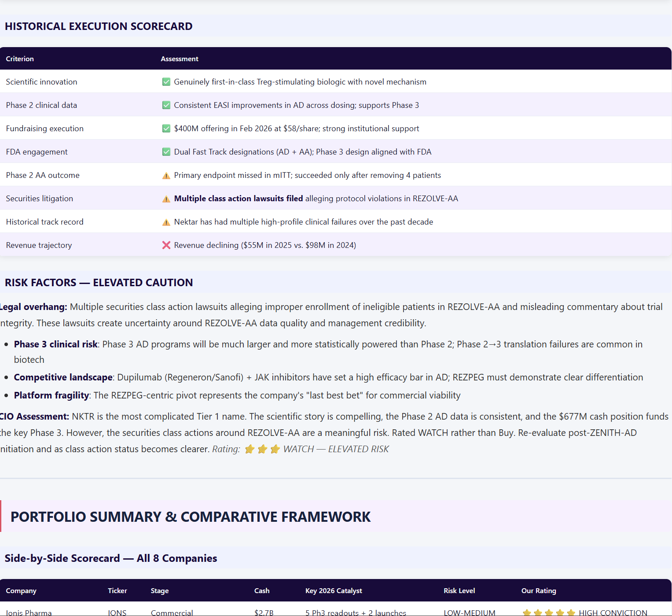The height and width of the screenshot is (616, 672).
Task: Select the first star in WATCH rating
Action: (250, 449)
